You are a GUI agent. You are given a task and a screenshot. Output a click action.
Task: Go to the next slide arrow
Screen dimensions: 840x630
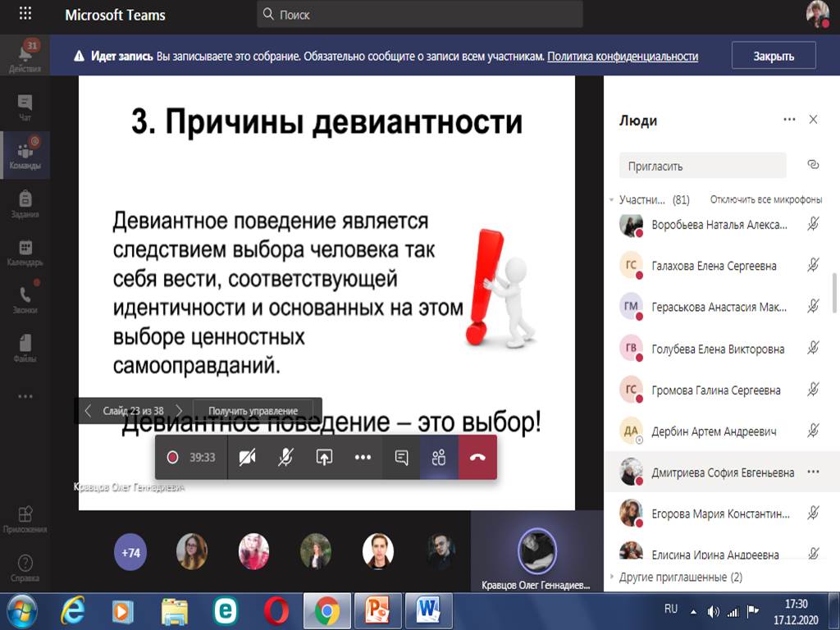coord(179,410)
